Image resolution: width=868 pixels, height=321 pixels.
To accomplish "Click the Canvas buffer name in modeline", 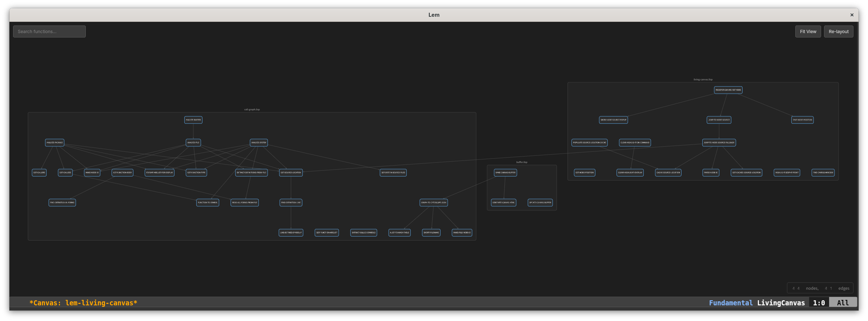I will (x=83, y=303).
